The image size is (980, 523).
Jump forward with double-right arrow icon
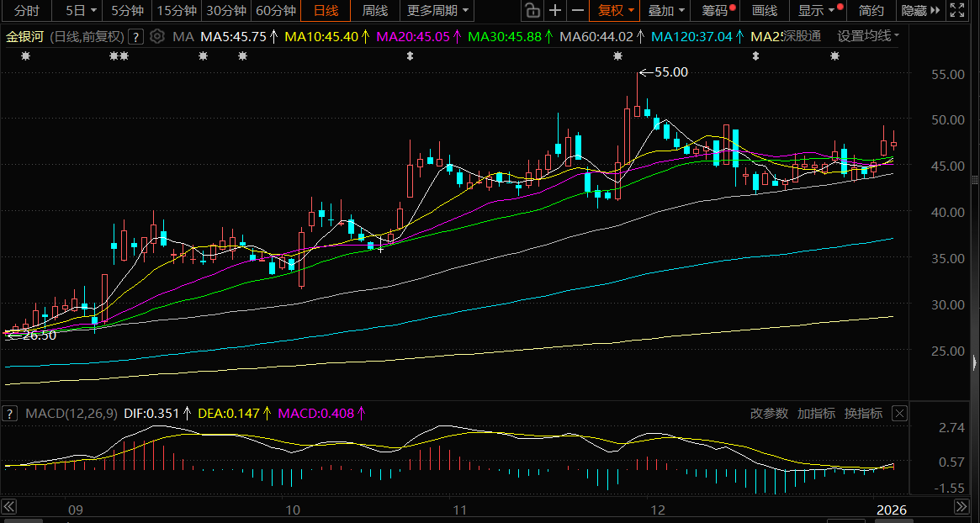click(x=961, y=505)
